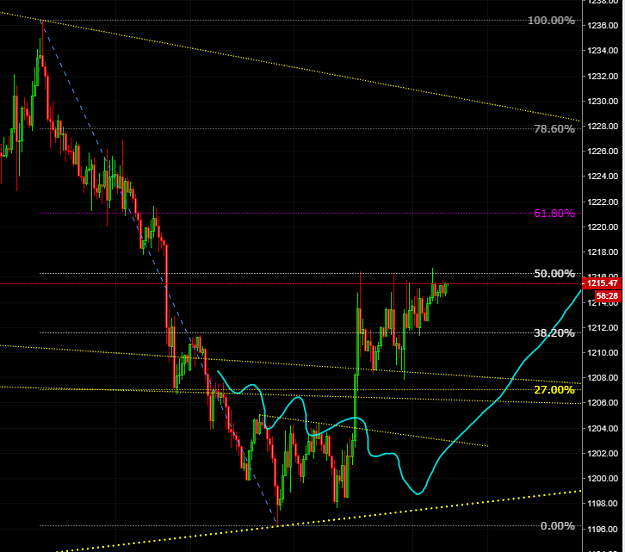Click the 1220.00 price axis label

(602, 227)
